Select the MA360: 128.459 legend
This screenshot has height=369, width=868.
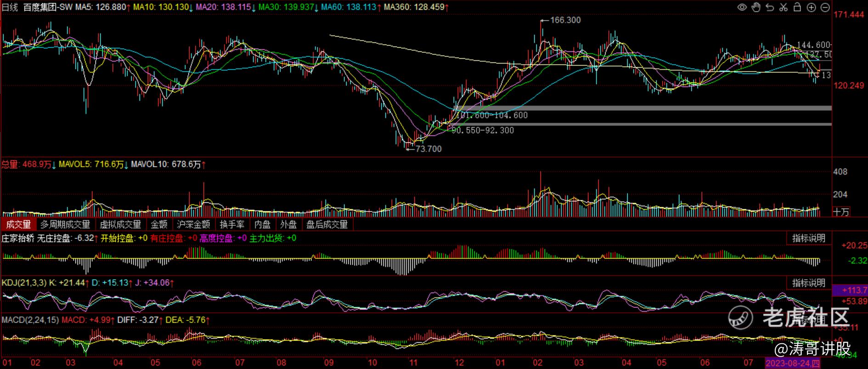click(416, 7)
